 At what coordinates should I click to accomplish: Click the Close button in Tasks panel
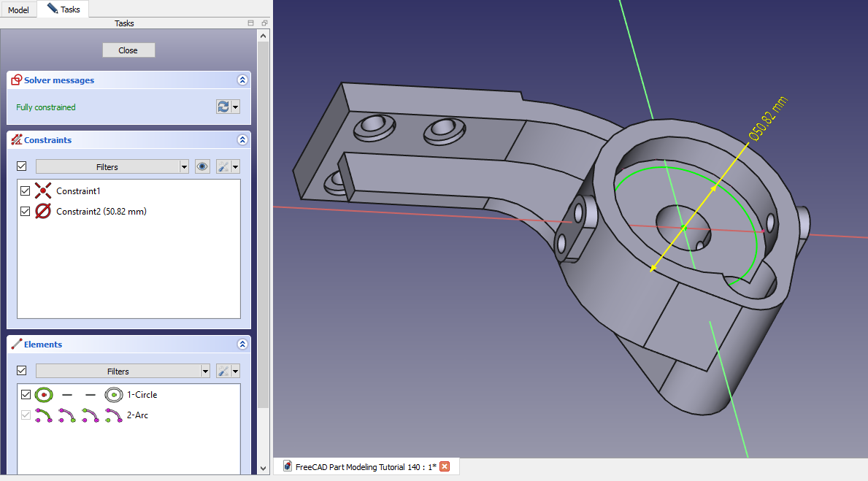pyautogui.click(x=128, y=50)
